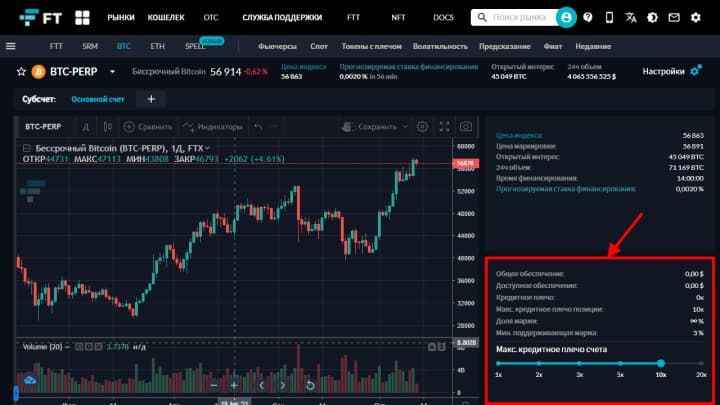Switch to the Недавние tab
The image size is (720, 405).
coord(593,46)
